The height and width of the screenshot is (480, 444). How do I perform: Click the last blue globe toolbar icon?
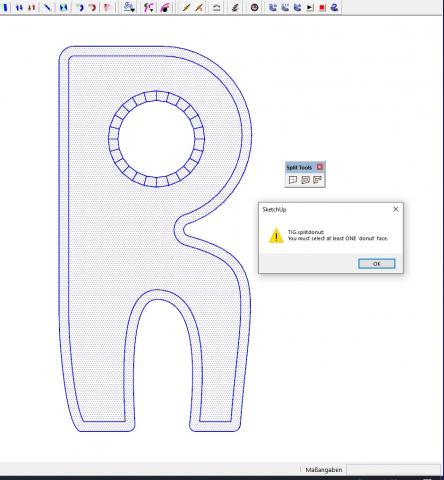(x=334, y=7)
